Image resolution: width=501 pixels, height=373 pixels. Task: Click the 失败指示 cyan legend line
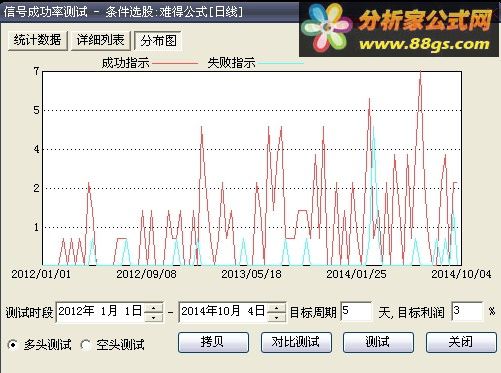[281, 63]
